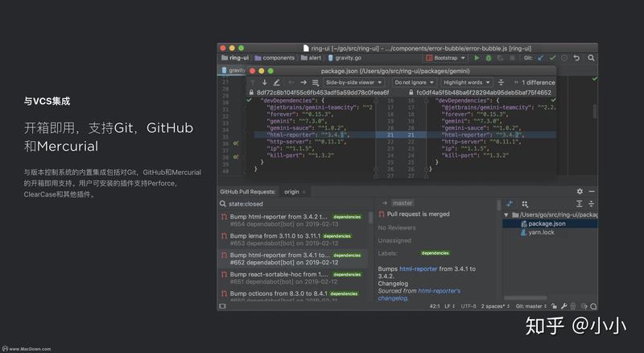Open the Side-by-side viewer dropdown
Screen dimensions: 644x353
[353, 82]
